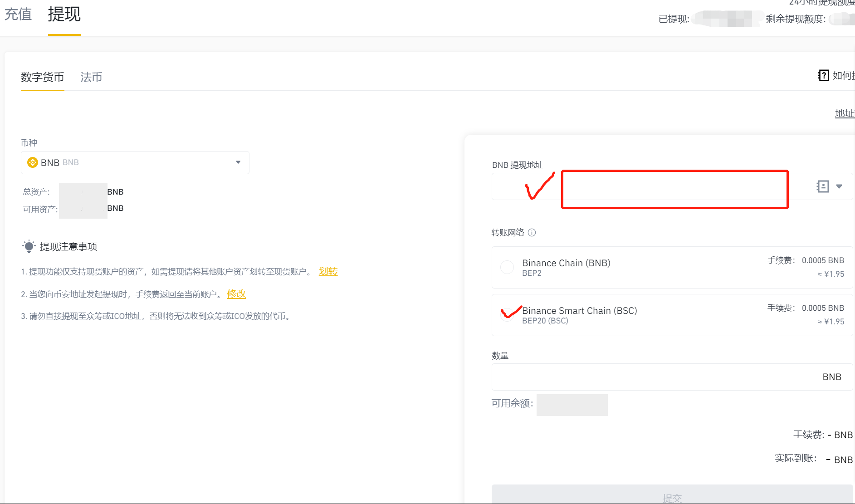
Task: Click the BEP20 (BSC) network label
Action: point(545,321)
